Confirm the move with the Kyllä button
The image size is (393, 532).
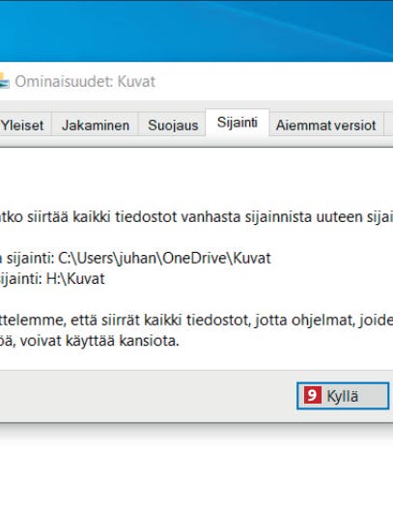343,396
